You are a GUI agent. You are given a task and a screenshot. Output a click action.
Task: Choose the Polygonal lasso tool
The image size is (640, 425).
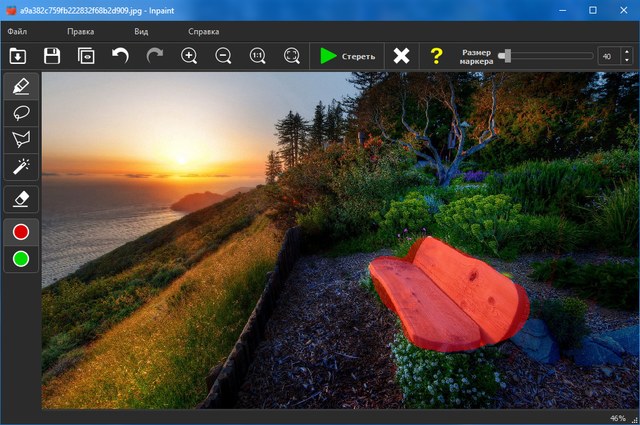(20, 139)
